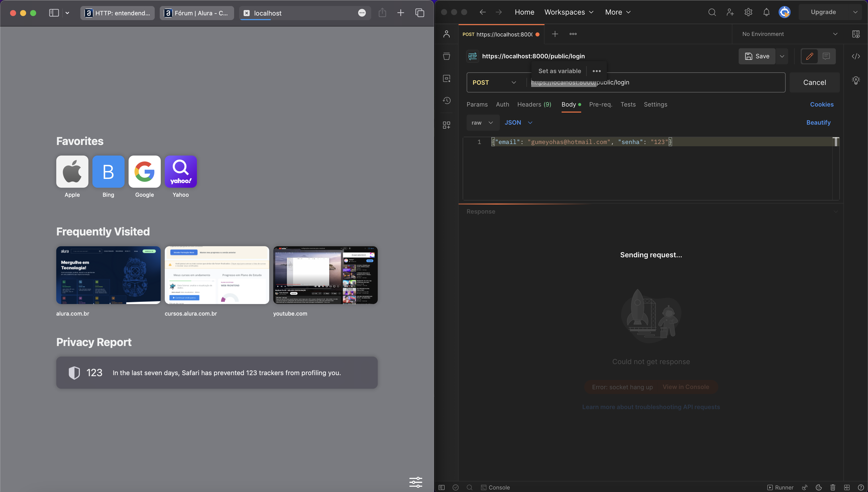Select the History panel icon
868x492 pixels.
(447, 100)
